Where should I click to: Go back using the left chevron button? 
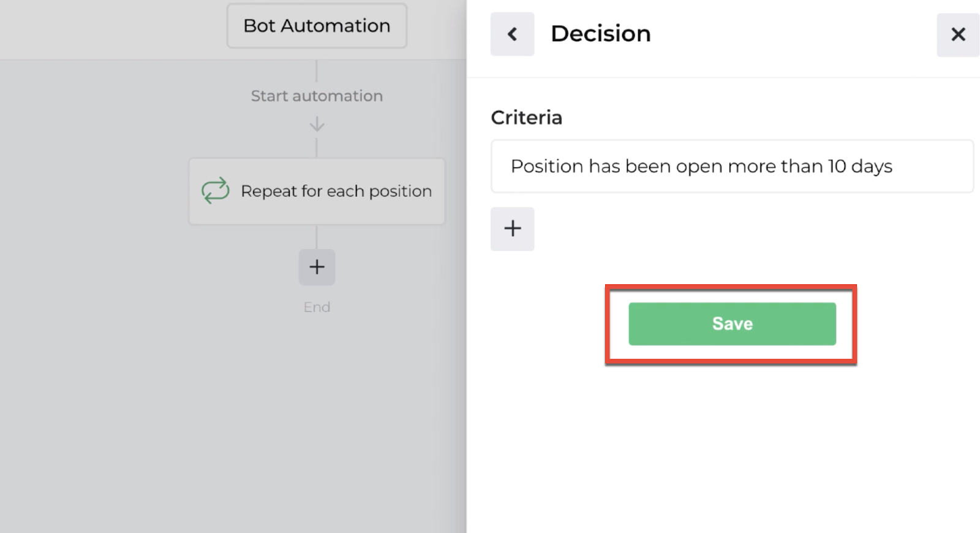pos(512,34)
